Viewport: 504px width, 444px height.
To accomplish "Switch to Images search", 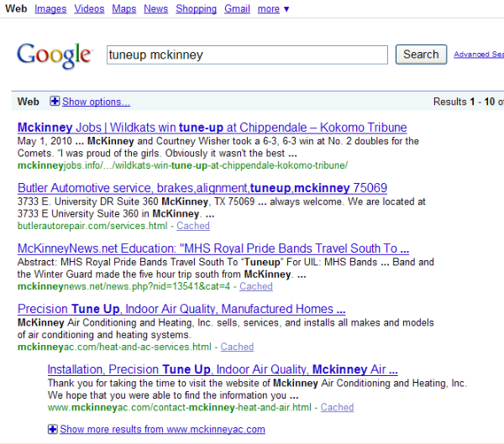I will [x=50, y=8].
